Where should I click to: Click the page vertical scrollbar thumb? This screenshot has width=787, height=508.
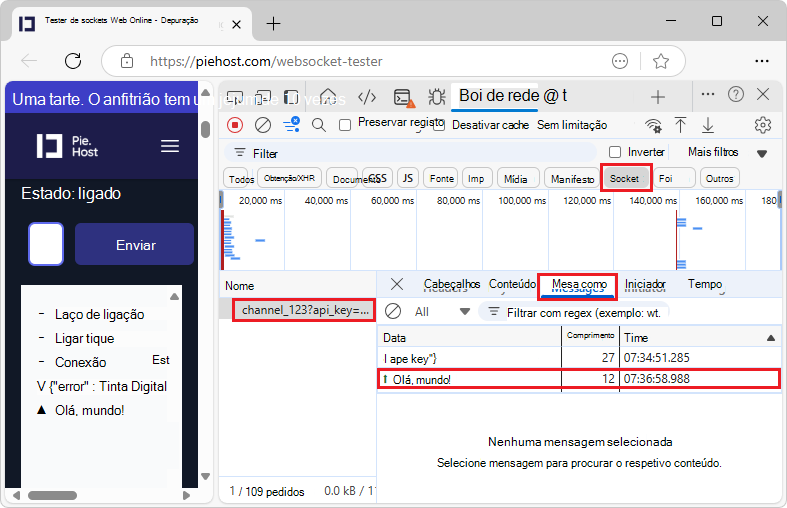click(x=205, y=130)
